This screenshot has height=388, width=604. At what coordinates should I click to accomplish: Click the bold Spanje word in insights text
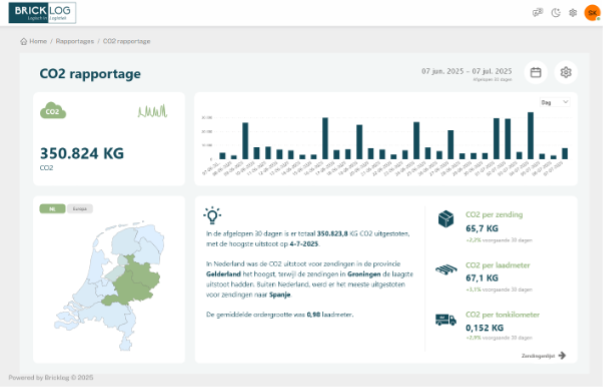point(280,295)
